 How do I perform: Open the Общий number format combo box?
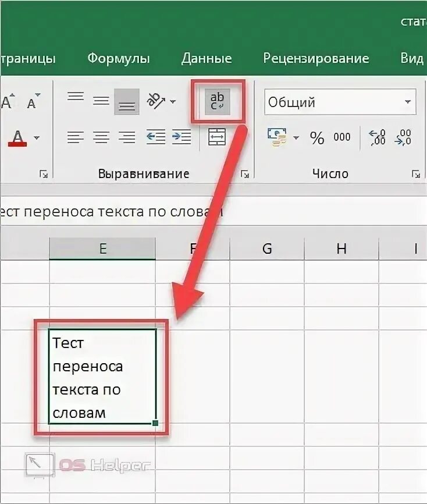340,102
